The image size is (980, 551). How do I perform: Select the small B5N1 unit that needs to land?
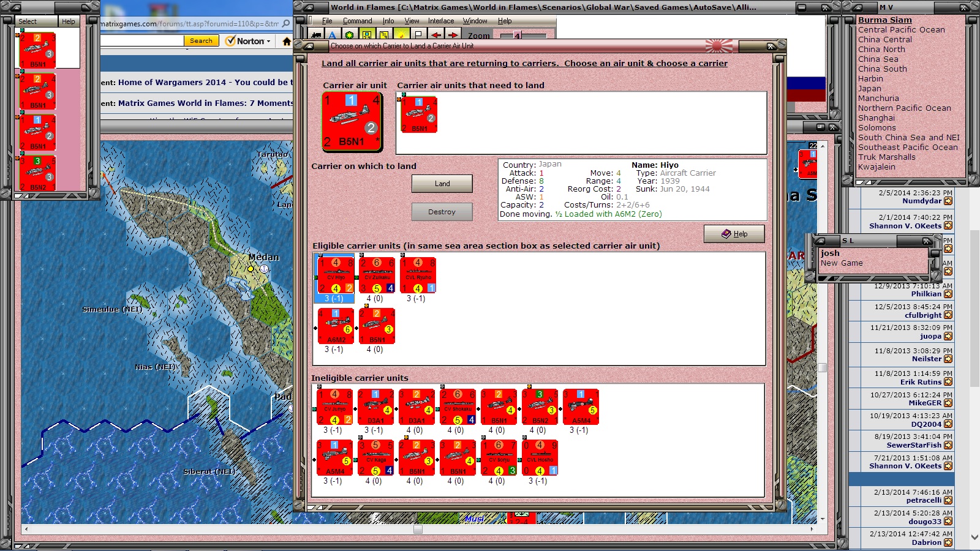(419, 114)
